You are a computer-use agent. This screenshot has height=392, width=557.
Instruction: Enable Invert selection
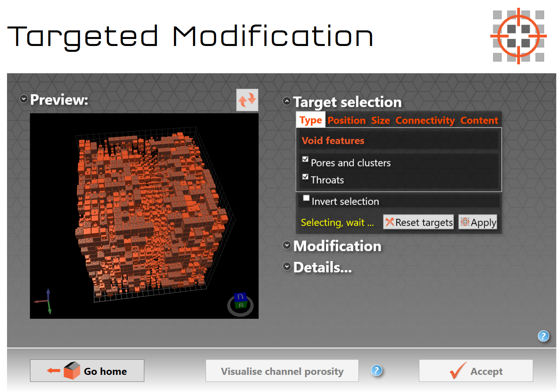coord(306,198)
